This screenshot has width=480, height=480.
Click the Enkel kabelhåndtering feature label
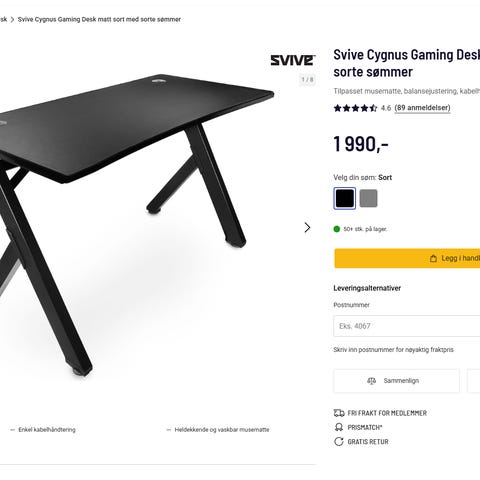pyautogui.click(x=47, y=430)
